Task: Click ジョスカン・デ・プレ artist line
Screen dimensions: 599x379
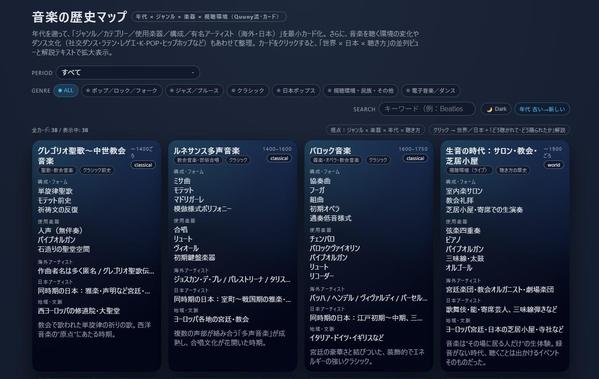Action: coord(232,280)
